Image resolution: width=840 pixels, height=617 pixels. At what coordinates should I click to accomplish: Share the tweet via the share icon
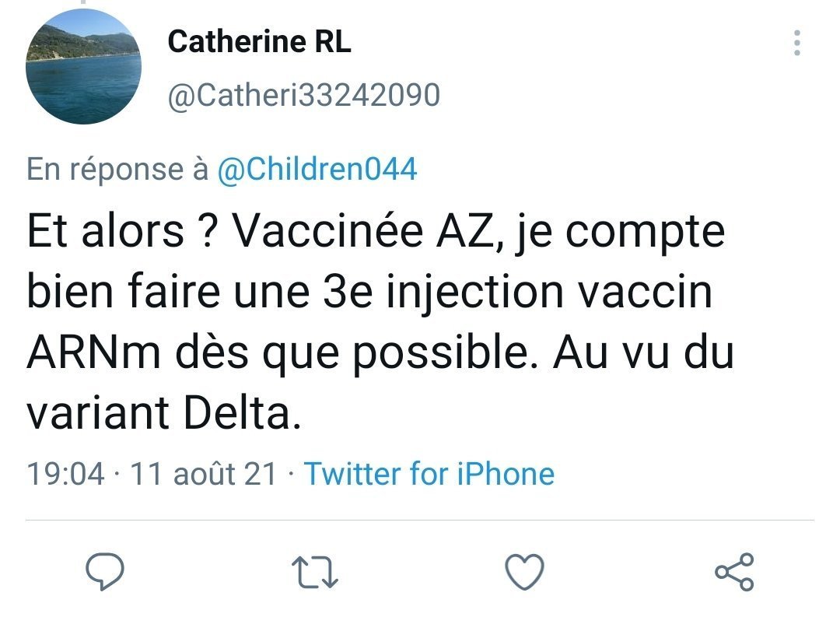[734, 573]
